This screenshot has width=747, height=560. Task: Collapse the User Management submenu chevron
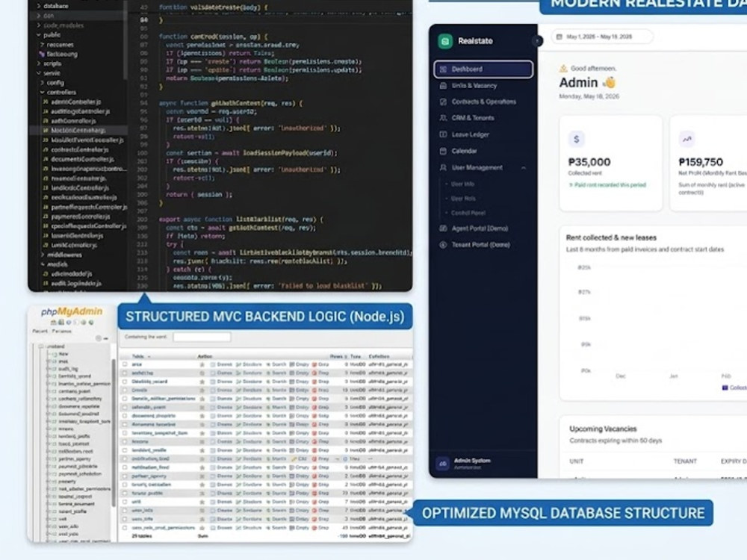tap(524, 167)
